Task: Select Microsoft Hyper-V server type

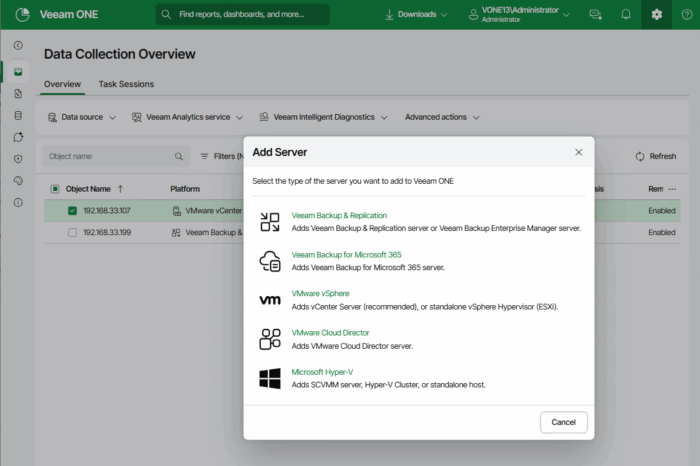Action: coord(322,372)
